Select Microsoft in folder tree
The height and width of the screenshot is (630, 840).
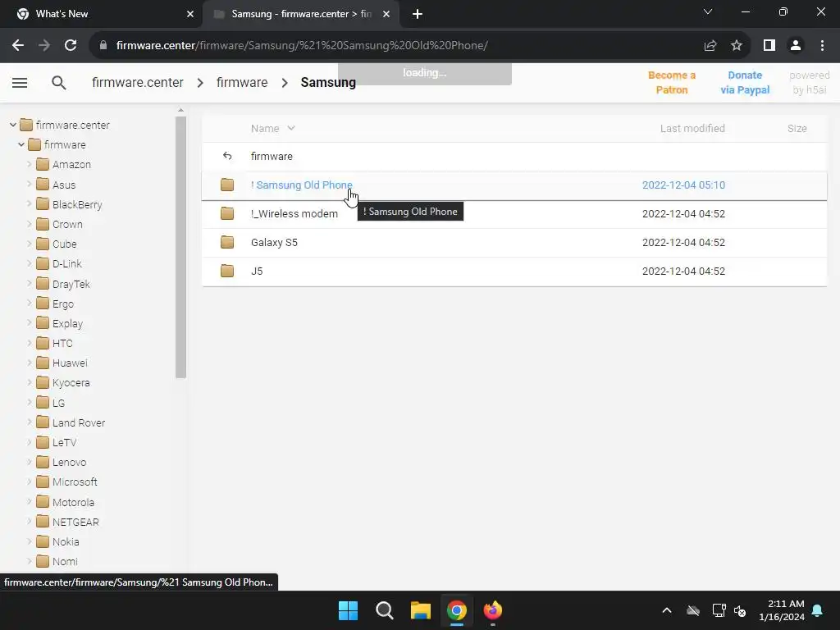pyautogui.click(x=75, y=482)
